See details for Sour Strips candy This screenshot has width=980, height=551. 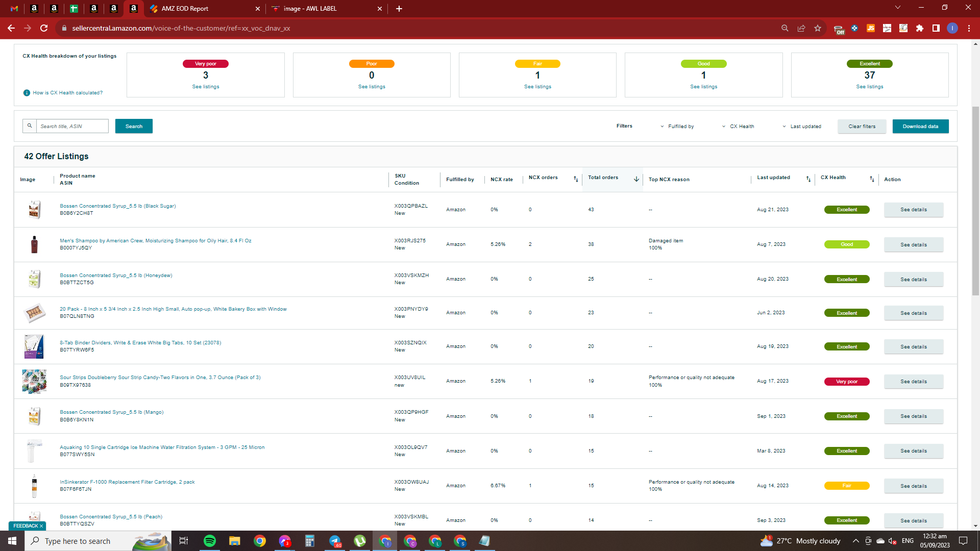point(913,382)
